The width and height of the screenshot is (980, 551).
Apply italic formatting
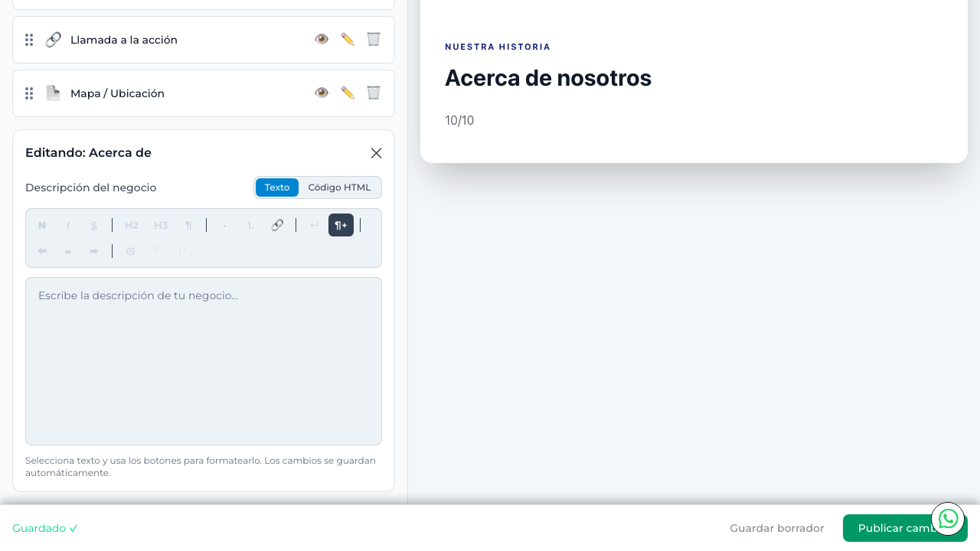pos(68,225)
